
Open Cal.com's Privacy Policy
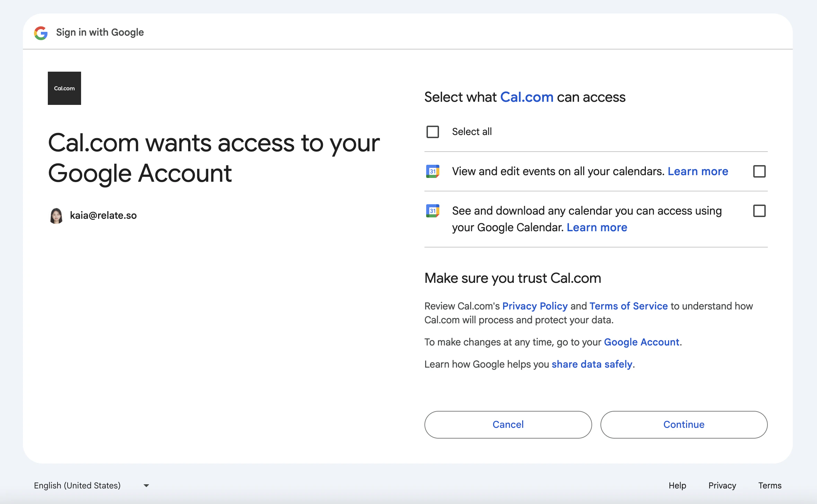535,306
